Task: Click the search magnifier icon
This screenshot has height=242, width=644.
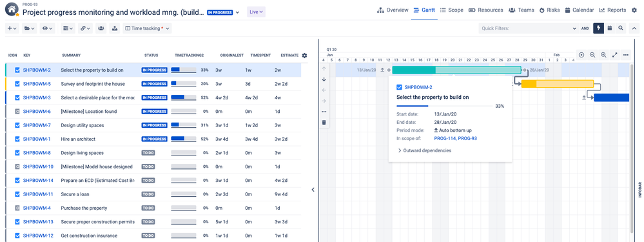Action: tap(621, 28)
